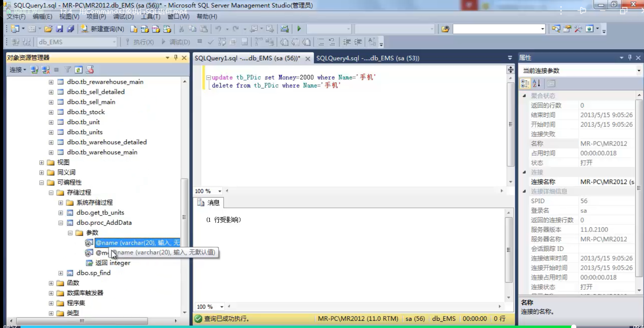The width and height of the screenshot is (644, 328).
Task: Click the Refresh icon in Object Explorer
Action: (x=79, y=70)
